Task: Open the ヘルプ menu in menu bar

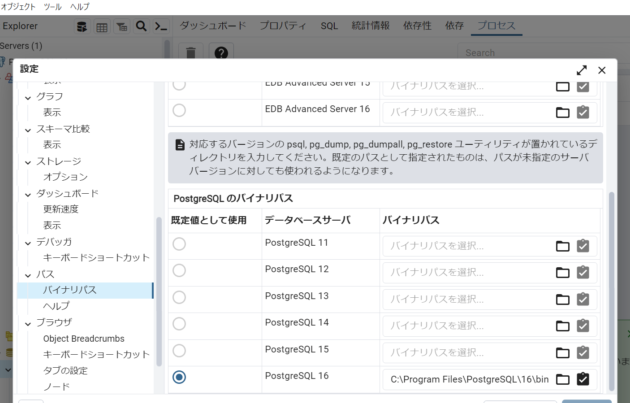Action: click(x=80, y=7)
